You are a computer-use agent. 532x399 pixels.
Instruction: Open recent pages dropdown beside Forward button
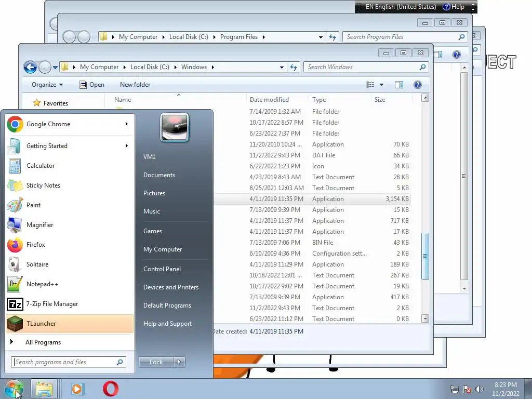[55, 67]
